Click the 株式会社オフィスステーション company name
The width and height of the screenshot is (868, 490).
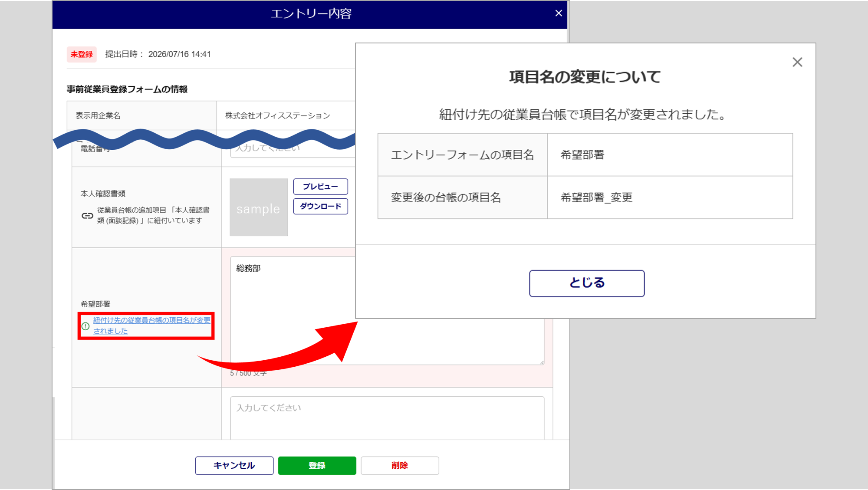click(277, 115)
